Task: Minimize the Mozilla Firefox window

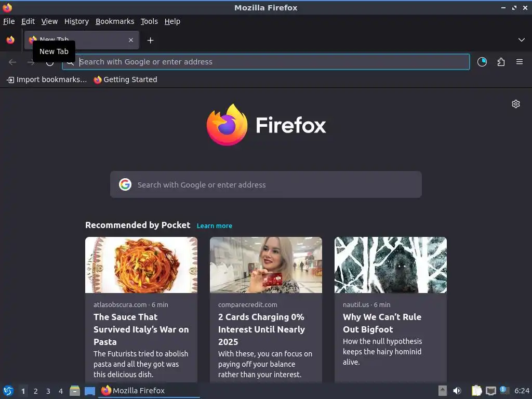Action: point(503,7)
